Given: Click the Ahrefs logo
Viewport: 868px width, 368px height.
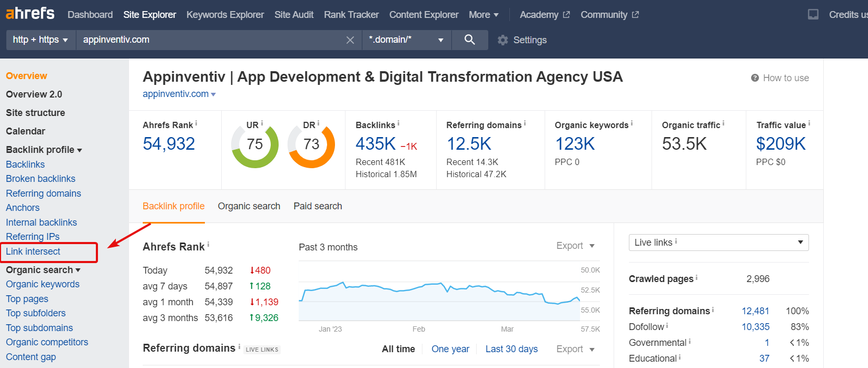Looking at the screenshot, I should 30,13.
